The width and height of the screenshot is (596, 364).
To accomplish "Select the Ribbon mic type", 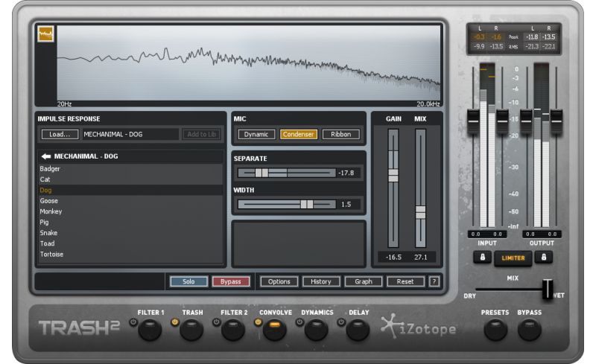I will (340, 134).
